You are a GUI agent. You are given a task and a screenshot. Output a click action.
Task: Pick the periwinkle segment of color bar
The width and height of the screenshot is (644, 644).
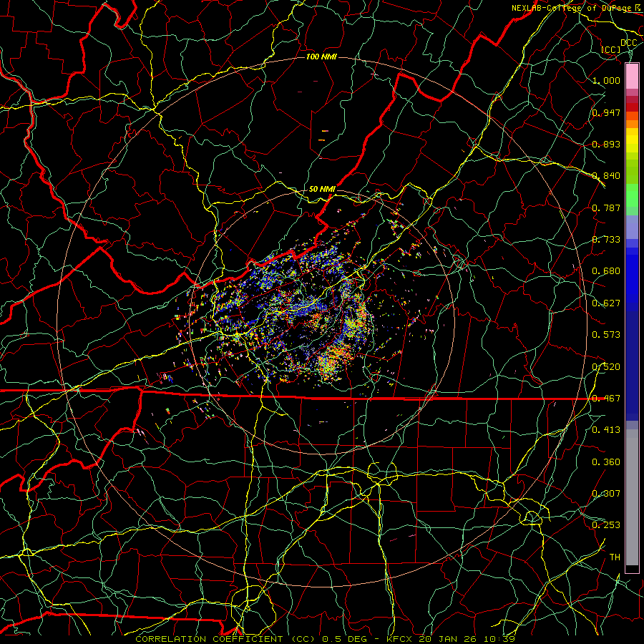[632, 228]
